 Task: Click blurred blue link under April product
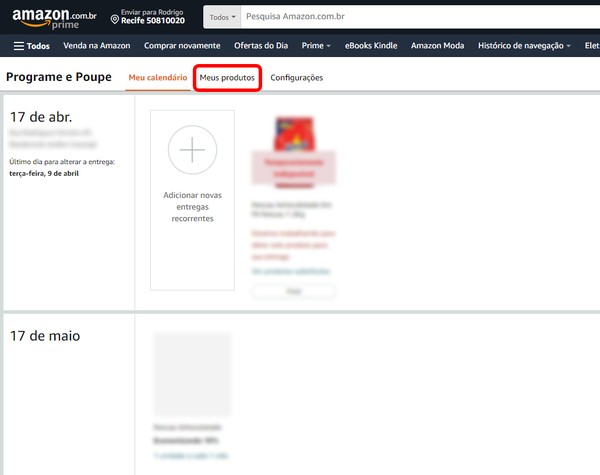click(290, 271)
